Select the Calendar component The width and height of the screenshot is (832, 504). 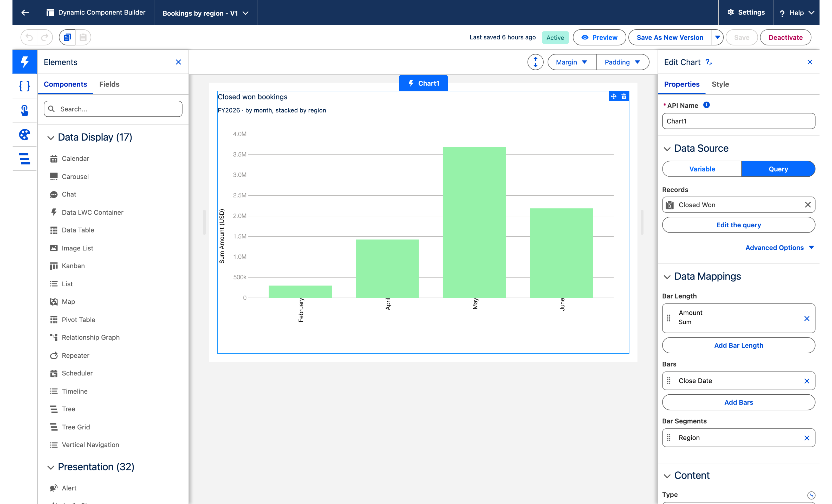pyautogui.click(x=70, y=158)
